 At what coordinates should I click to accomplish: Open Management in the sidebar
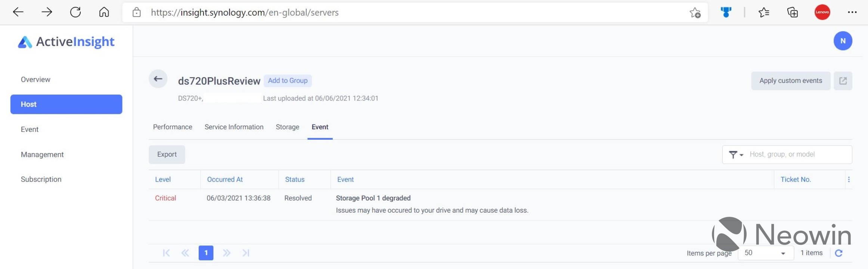(x=42, y=154)
